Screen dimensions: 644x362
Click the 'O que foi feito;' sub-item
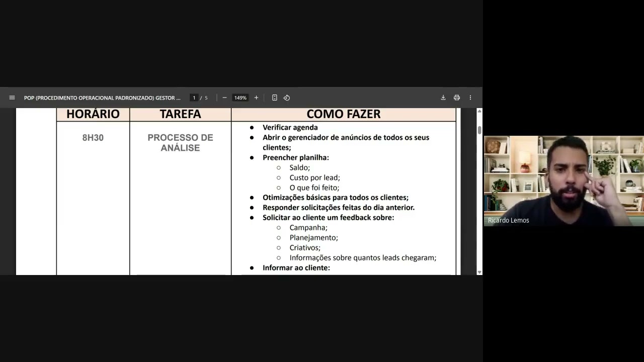tap(314, 188)
